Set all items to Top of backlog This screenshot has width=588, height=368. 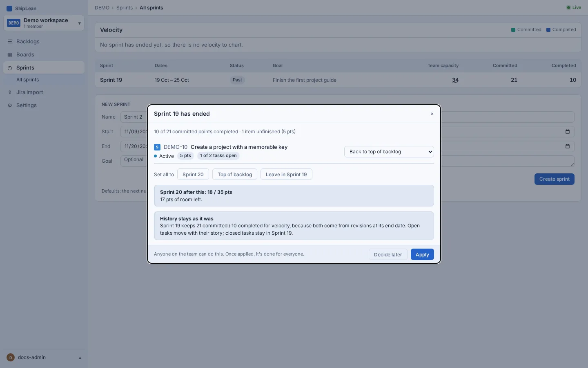(235, 175)
